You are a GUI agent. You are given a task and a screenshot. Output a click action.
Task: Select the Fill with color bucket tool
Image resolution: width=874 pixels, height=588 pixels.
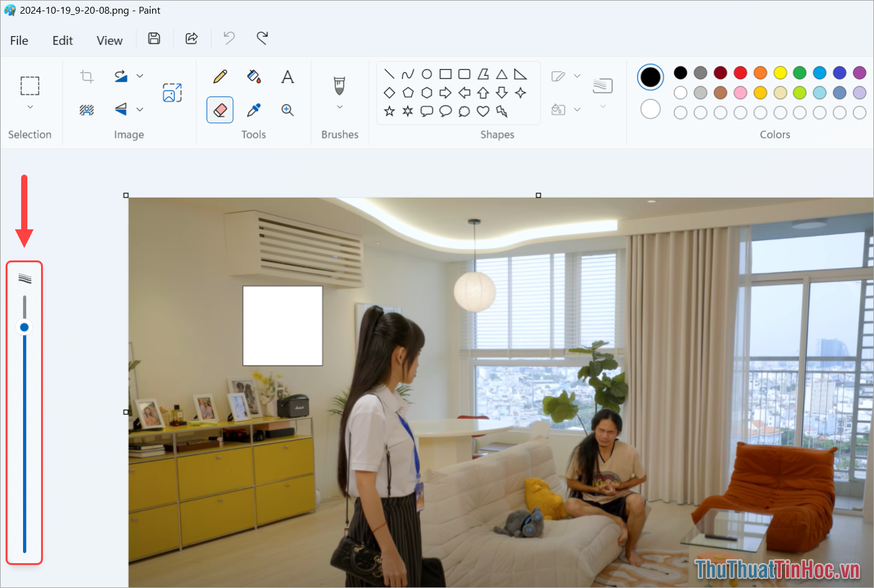click(254, 76)
